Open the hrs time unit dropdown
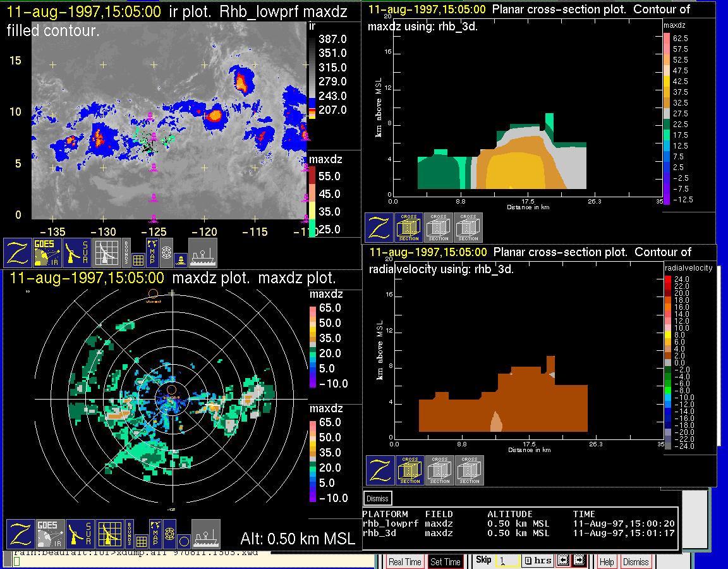The image size is (728, 569). click(x=537, y=561)
